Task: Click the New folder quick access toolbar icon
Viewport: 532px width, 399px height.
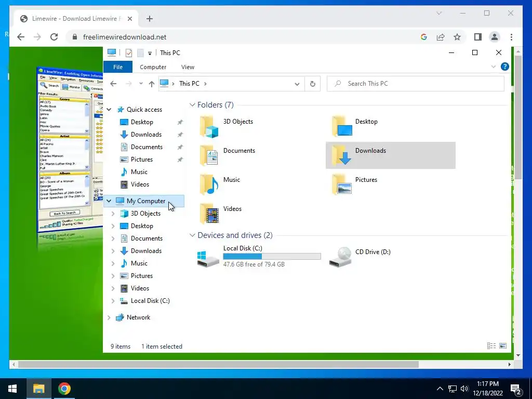Action: tap(140, 53)
